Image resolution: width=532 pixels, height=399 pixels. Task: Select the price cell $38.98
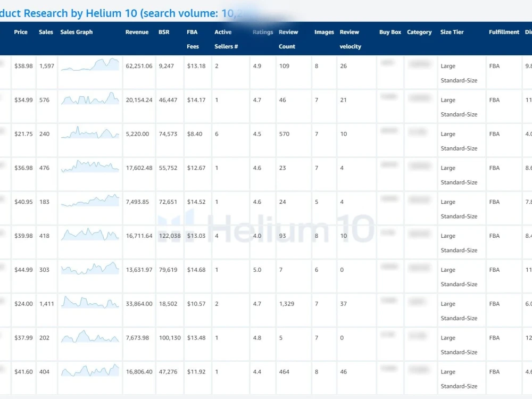[x=23, y=66]
